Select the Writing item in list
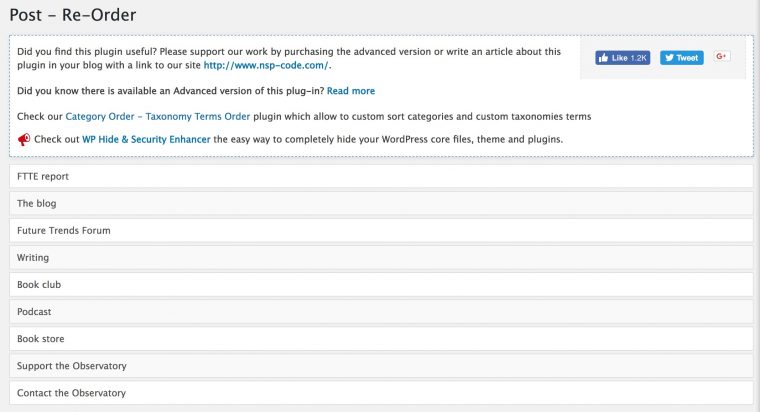This screenshot has height=412, width=760. point(381,257)
